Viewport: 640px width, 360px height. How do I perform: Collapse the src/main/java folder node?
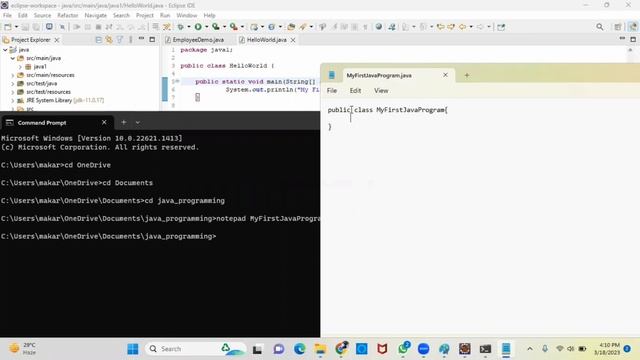[13, 58]
